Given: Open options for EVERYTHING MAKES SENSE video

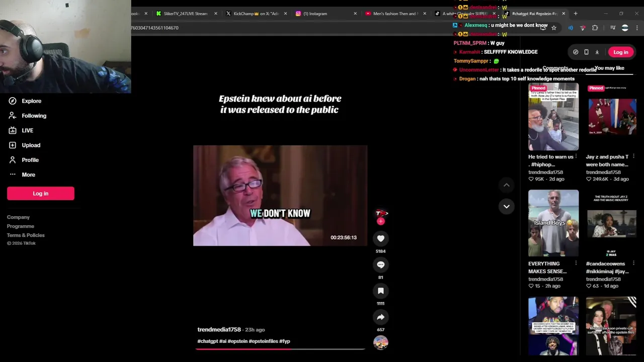Looking at the screenshot, I should click(x=576, y=263).
